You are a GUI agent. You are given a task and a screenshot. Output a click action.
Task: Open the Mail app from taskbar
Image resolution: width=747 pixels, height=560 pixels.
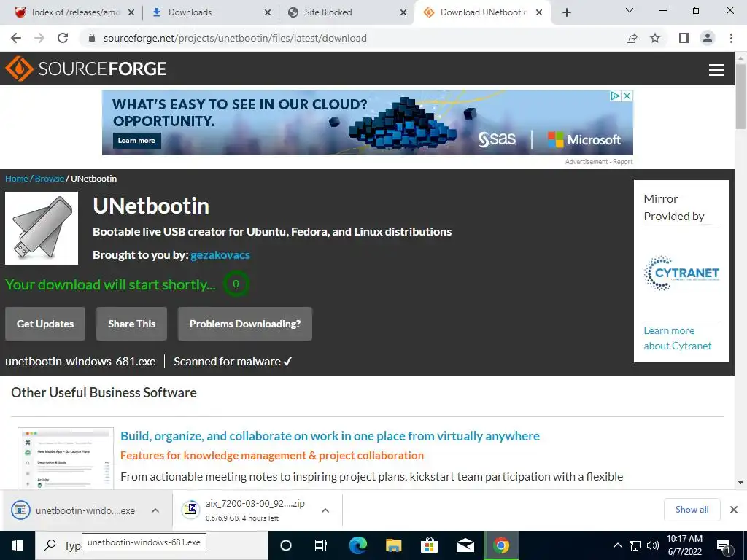(x=465, y=545)
